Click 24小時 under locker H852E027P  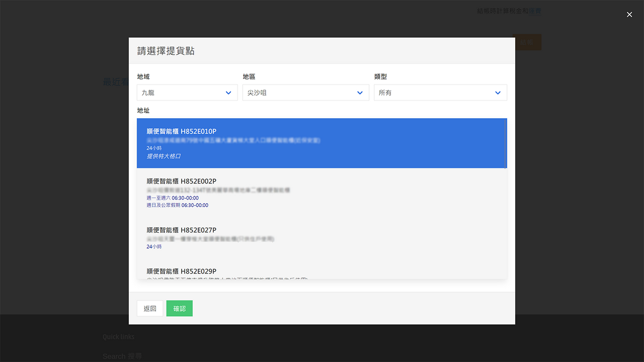(154, 247)
